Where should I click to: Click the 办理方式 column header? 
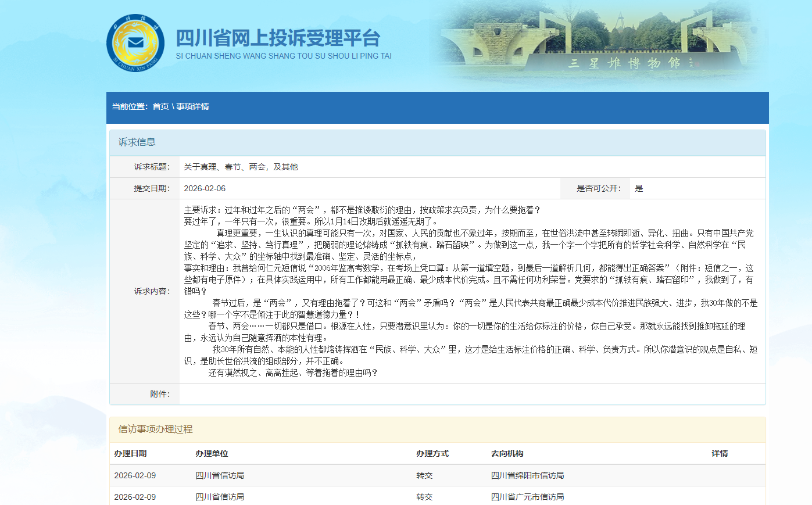(x=432, y=453)
